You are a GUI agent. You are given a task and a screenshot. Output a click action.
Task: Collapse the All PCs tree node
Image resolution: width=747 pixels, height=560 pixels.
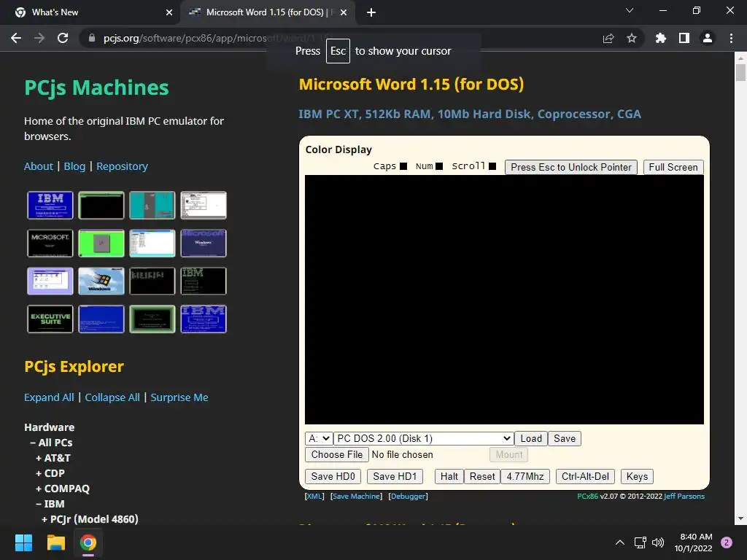pos(52,443)
